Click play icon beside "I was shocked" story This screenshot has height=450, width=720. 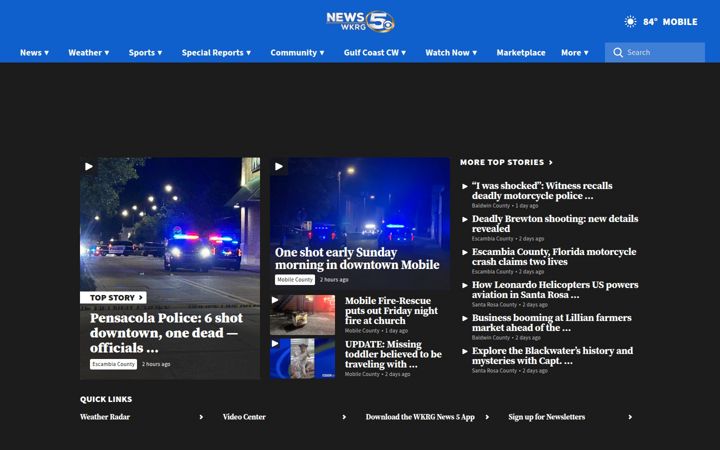465,186
